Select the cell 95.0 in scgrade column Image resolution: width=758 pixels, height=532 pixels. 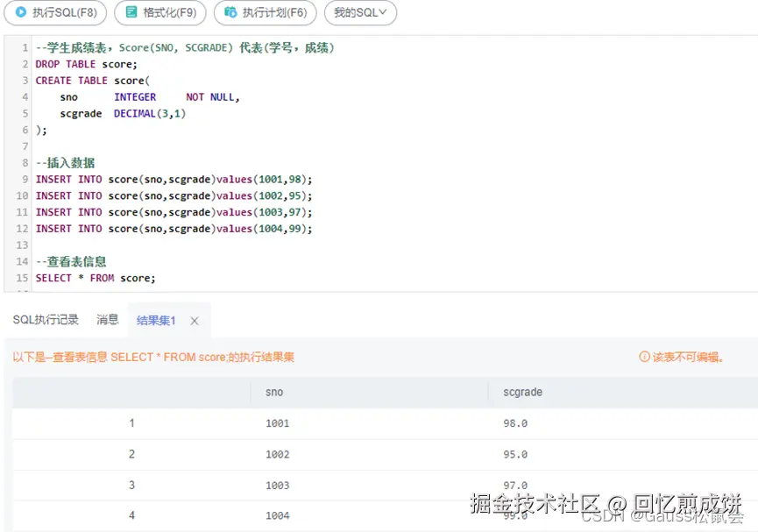tap(515, 455)
